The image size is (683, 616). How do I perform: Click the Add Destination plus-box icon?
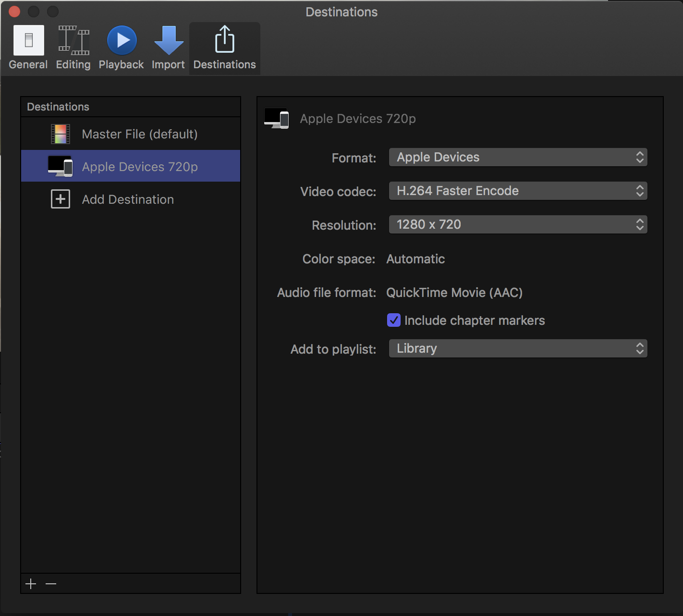(61, 199)
